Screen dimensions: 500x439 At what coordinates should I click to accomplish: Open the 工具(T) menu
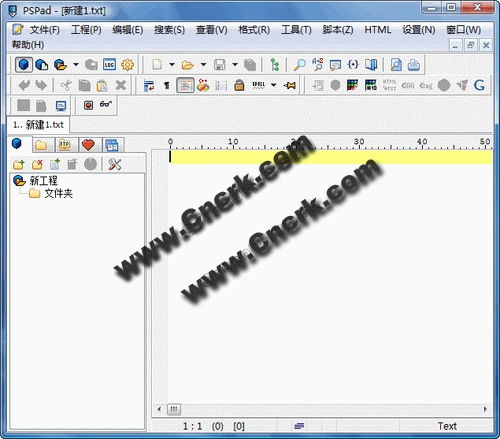[296, 30]
